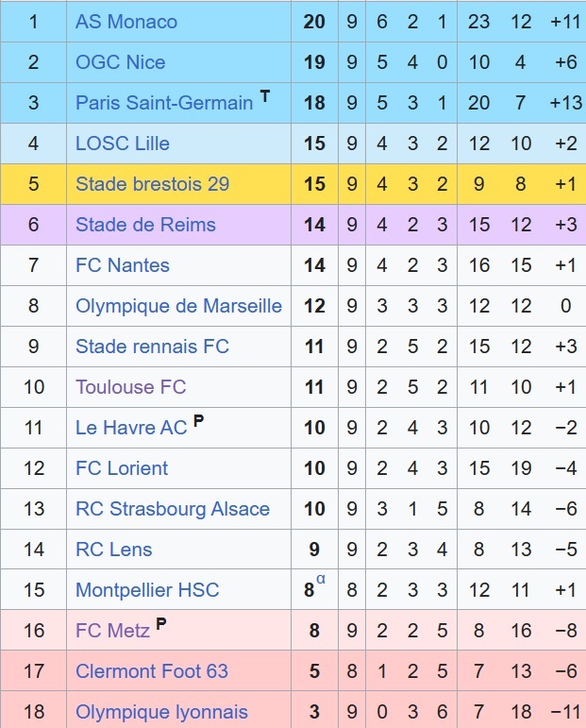Open the Olympique de Marseille link
Image resolution: width=586 pixels, height=728 pixels.
[x=178, y=306]
